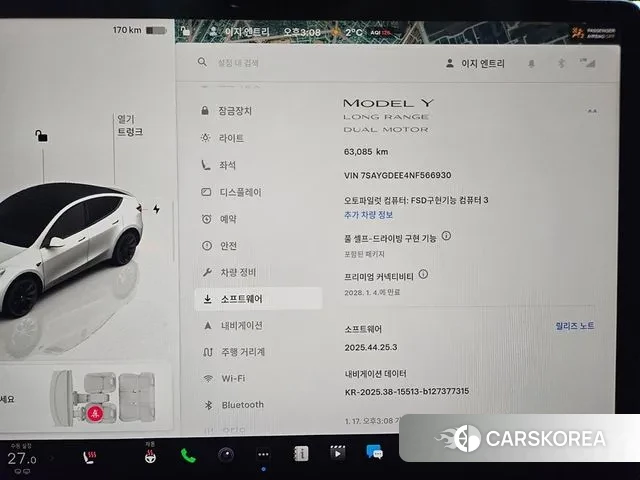
Task: Open the owner's manual info book icon
Action: (301, 453)
